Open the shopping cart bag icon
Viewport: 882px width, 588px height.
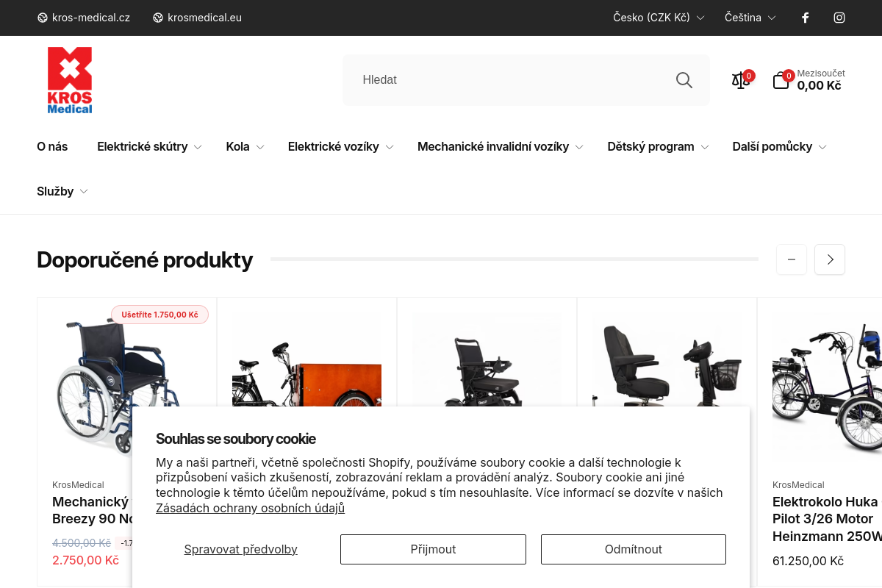click(x=781, y=80)
